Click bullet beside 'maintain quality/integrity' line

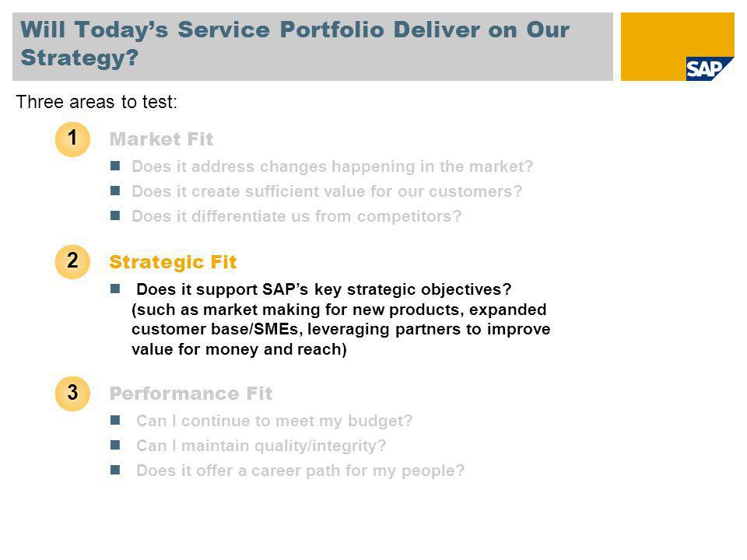coord(115,445)
